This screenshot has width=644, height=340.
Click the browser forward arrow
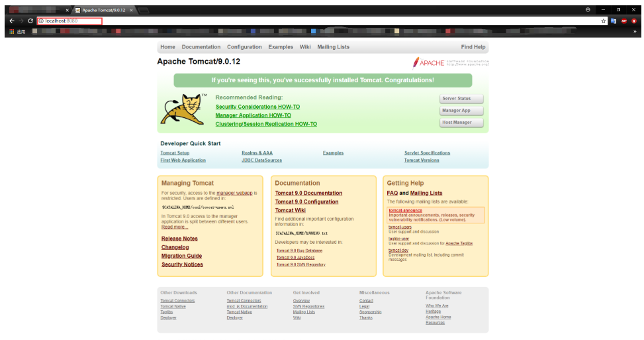point(21,21)
